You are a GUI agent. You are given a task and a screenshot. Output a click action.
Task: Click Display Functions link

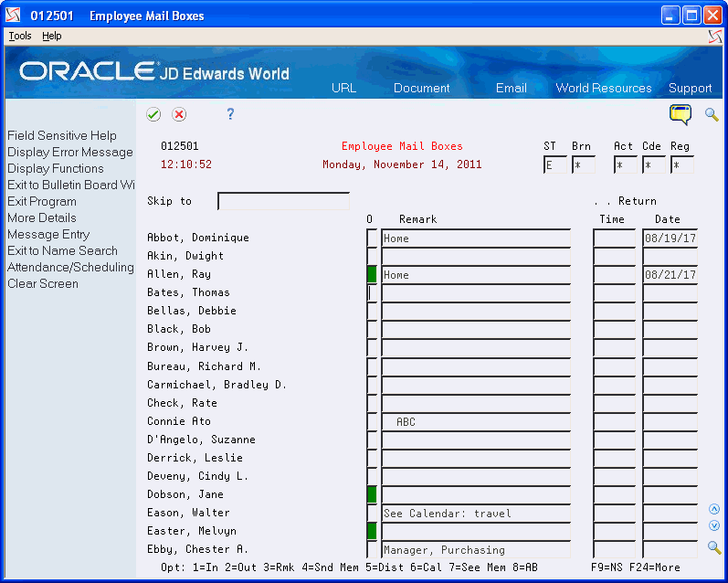[x=55, y=168]
